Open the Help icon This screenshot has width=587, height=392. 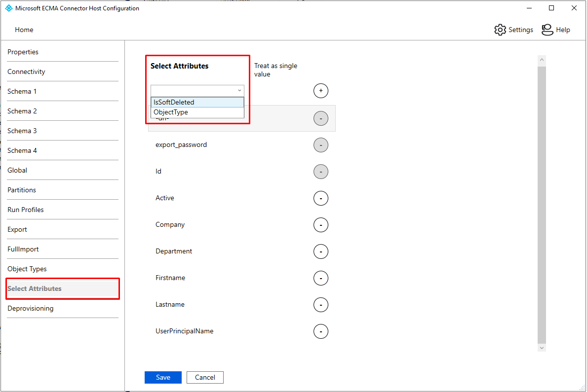tap(547, 30)
